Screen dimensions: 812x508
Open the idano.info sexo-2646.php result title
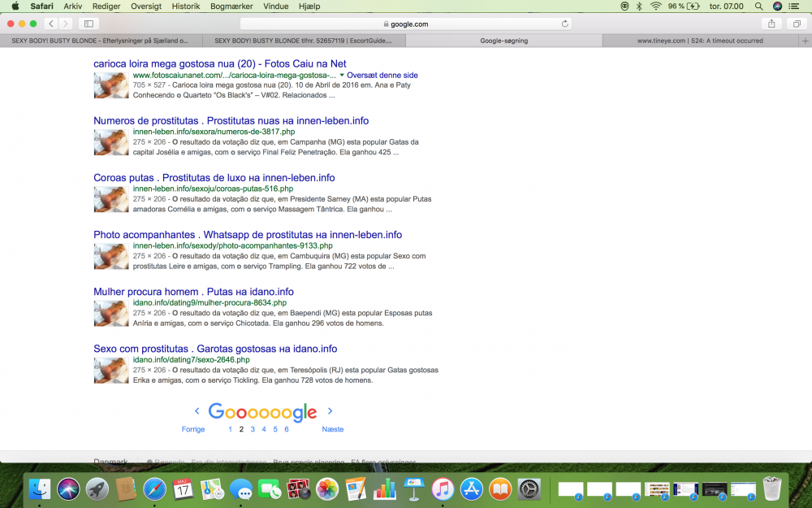(x=215, y=349)
